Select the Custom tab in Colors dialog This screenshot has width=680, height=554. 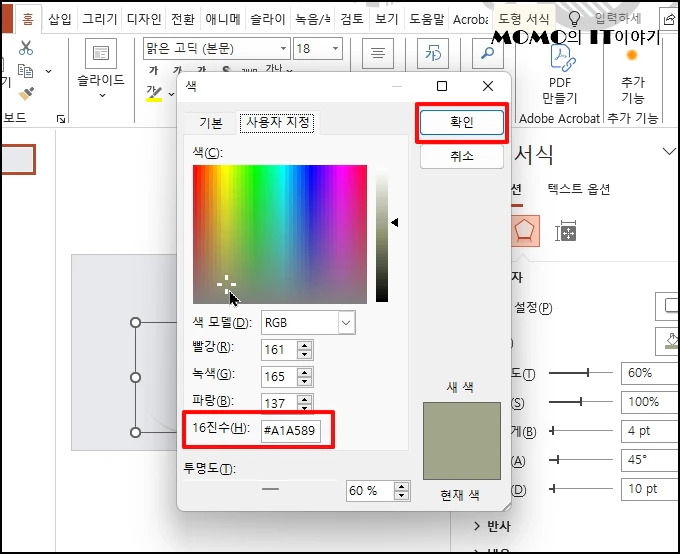pyautogui.click(x=277, y=122)
